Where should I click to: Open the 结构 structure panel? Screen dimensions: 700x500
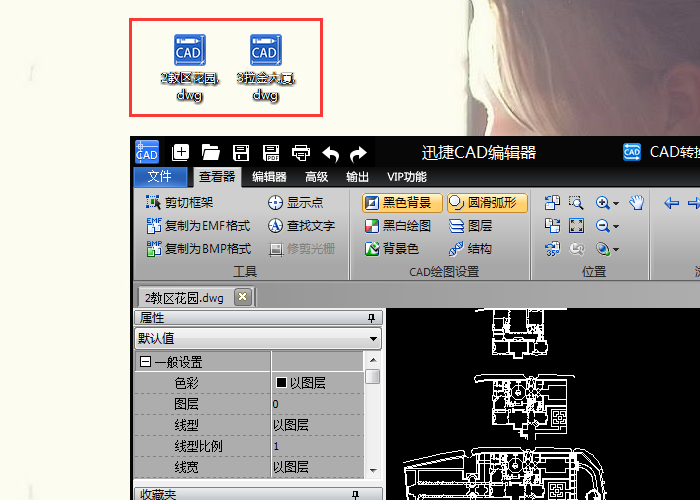[x=470, y=249]
